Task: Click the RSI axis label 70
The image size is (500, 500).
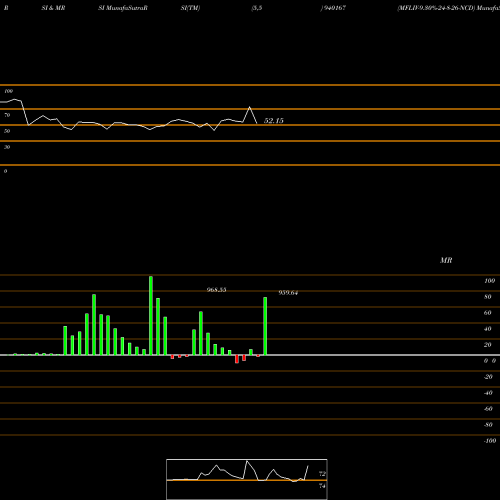Action: [7, 115]
